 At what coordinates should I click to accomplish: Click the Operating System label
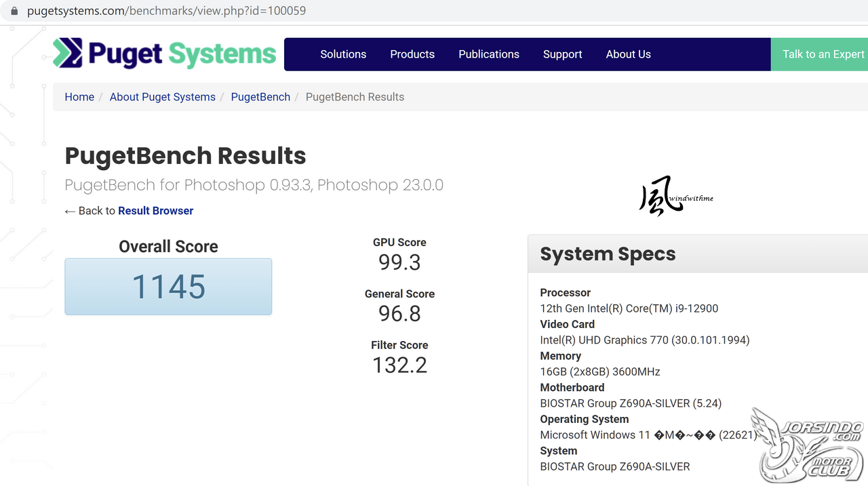point(585,419)
